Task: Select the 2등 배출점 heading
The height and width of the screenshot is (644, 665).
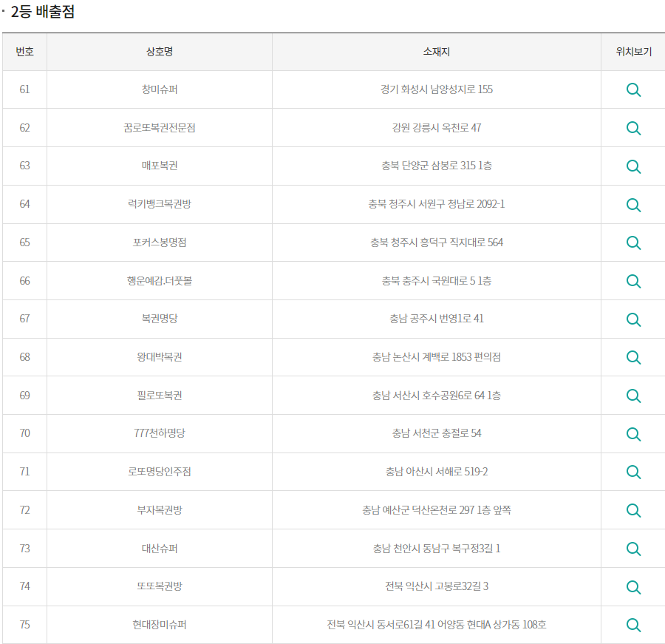Action: tap(42, 12)
